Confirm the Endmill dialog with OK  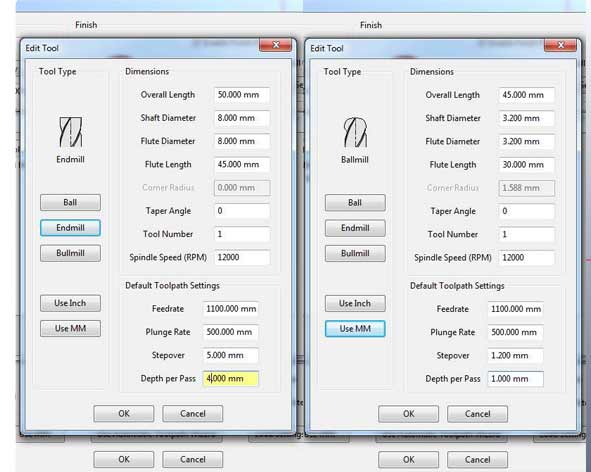124,414
